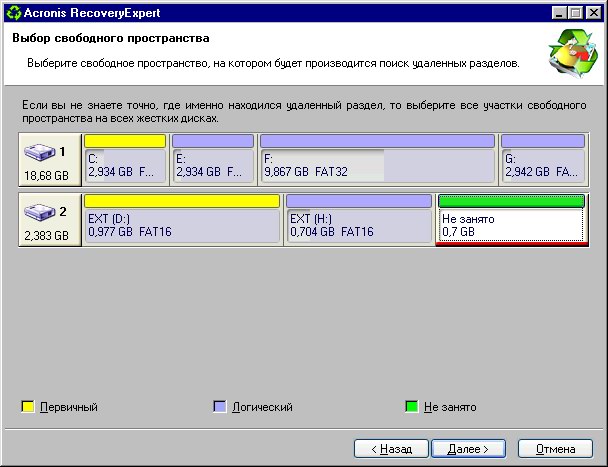Select the unallocated 0,7 GB space
The image size is (608, 467).
coord(510,226)
